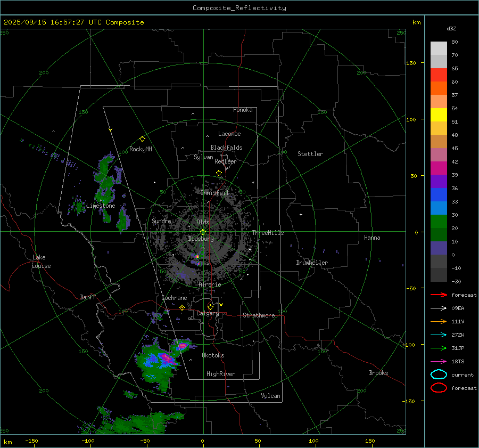This screenshot has height=448, width=479.
Task: Click the Hanna city label
Action: point(372,238)
